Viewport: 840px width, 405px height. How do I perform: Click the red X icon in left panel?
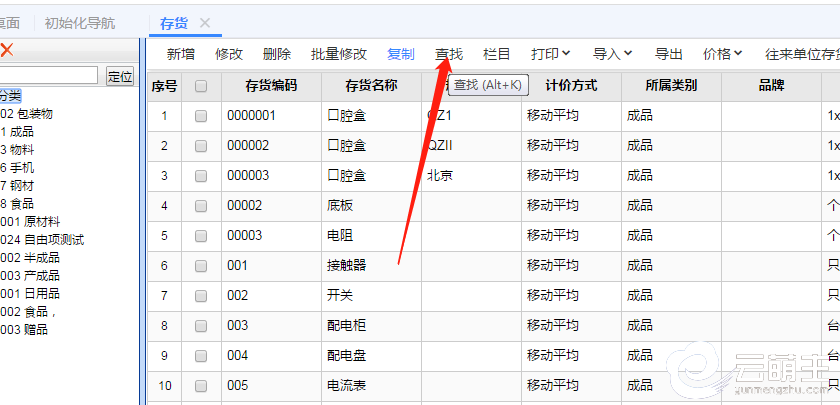click(7, 50)
